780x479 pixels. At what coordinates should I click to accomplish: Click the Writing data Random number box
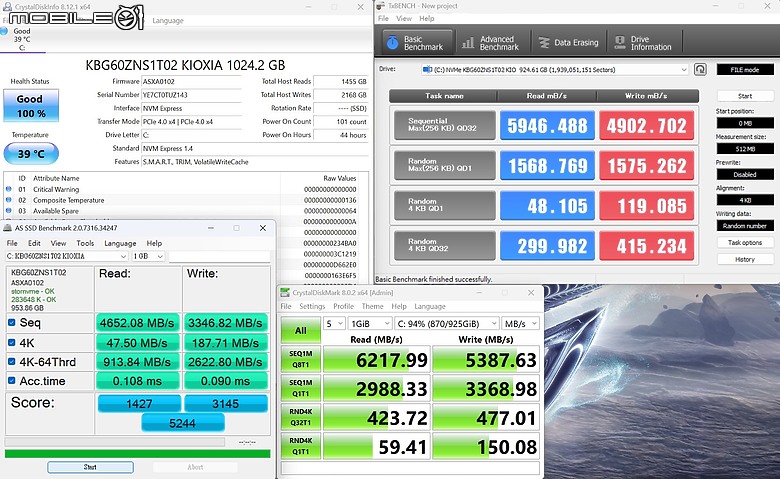745,226
